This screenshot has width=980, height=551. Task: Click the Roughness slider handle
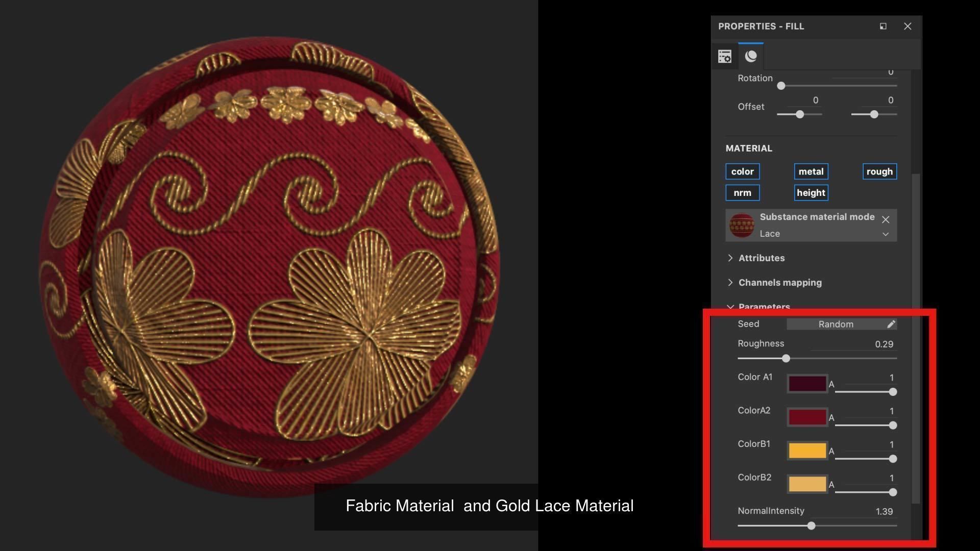786,359
